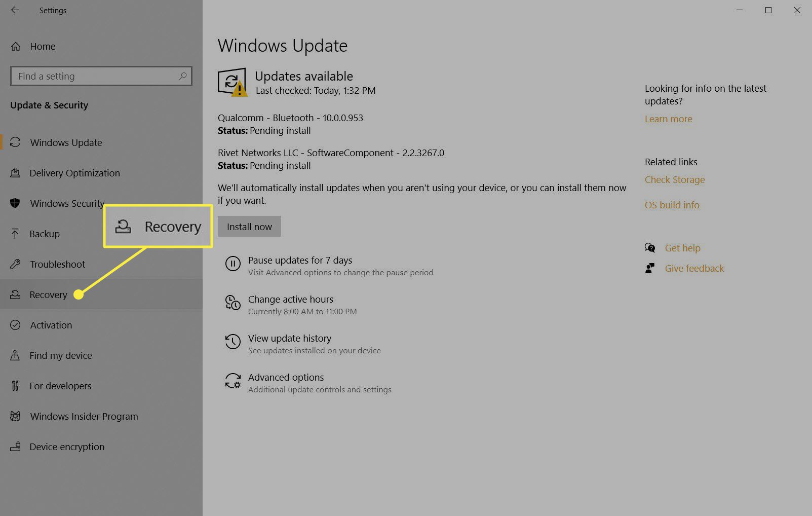Select Recovery in the sidebar list
Screen dimensions: 812x516
101,294
